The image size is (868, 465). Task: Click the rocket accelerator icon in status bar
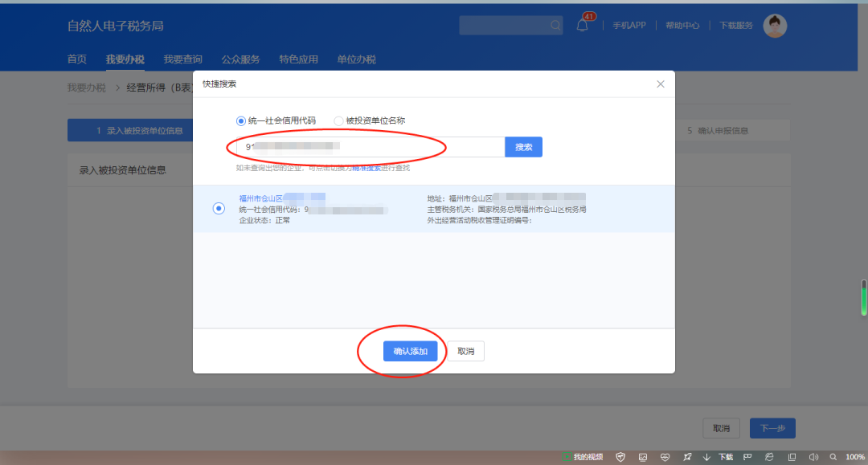[x=686, y=457]
